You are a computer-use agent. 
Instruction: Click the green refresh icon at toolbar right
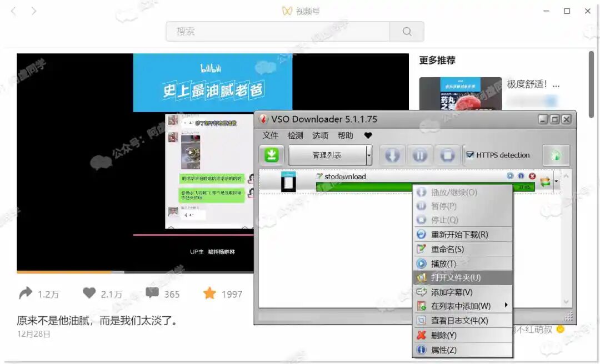coord(556,155)
